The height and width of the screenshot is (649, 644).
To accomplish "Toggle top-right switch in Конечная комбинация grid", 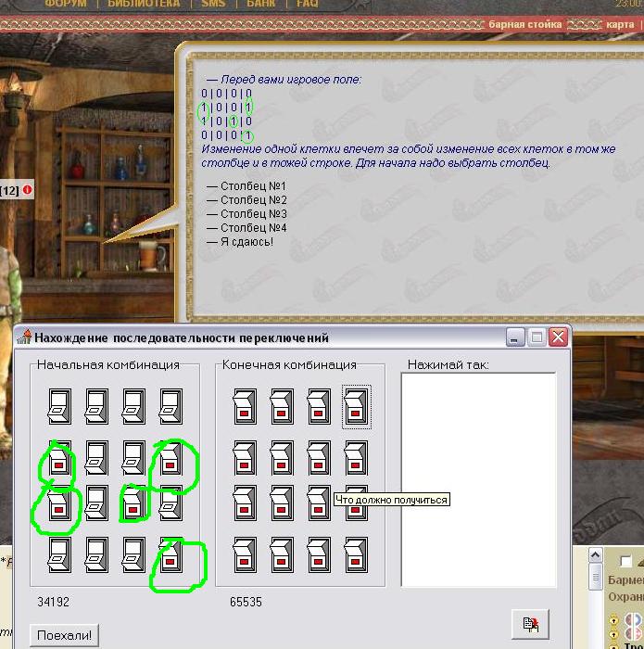I will click(x=356, y=406).
